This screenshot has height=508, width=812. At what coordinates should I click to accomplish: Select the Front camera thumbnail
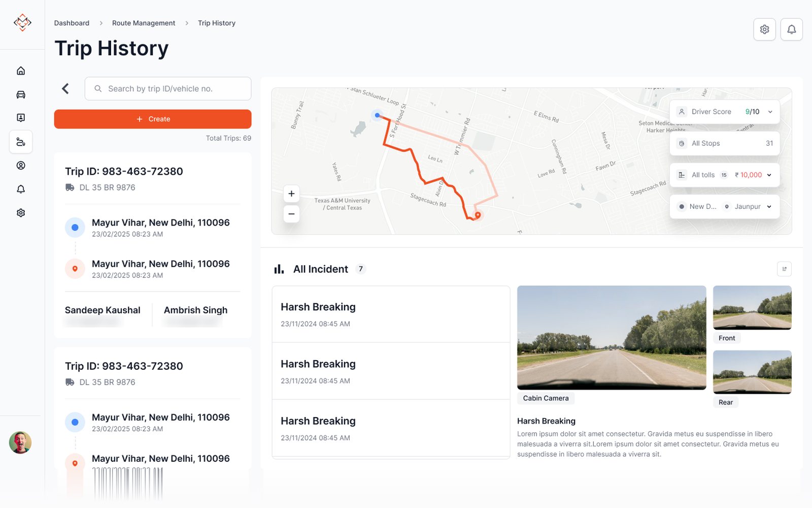tap(752, 307)
